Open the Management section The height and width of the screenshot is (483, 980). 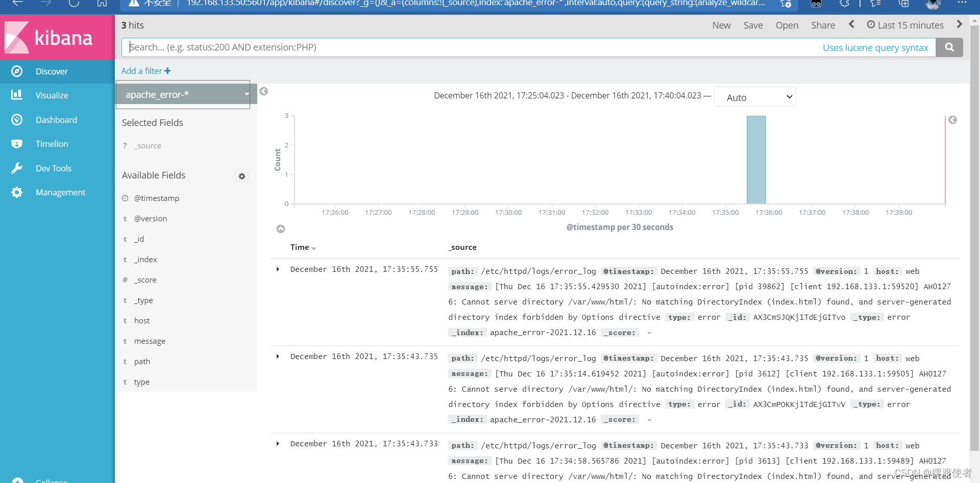[x=57, y=192]
